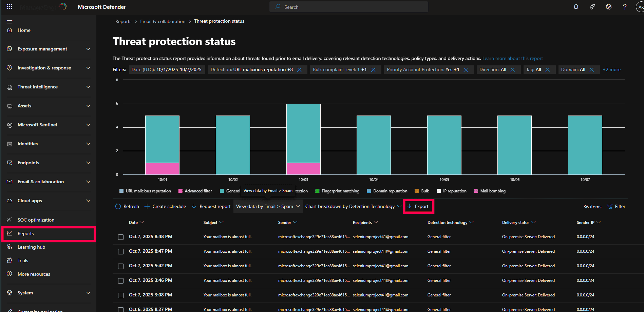Expand the Email & collaboration sidebar section

[x=41, y=182]
